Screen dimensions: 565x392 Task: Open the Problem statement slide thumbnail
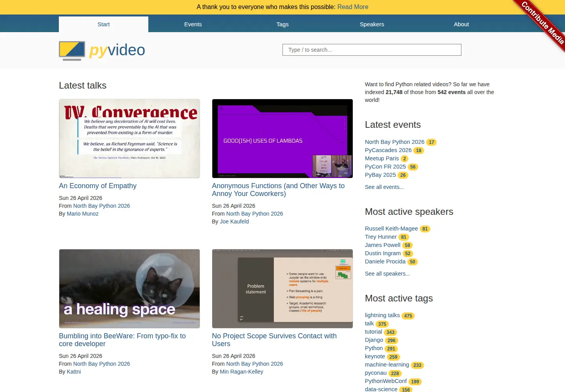pyautogui.click(x=282, y=289)
